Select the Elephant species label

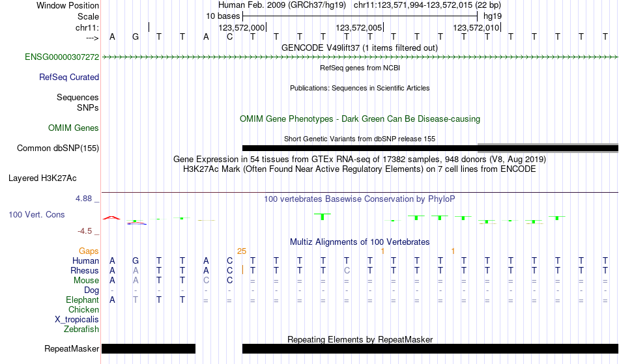click(x=83, y=300)
